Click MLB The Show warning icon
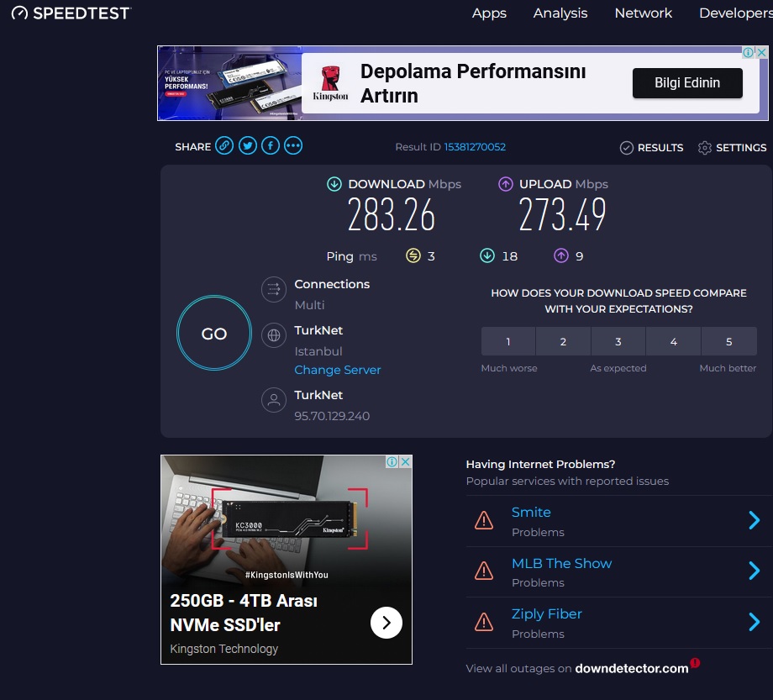The width and height of the screenshot is (773, 700). tap(484, 571)
